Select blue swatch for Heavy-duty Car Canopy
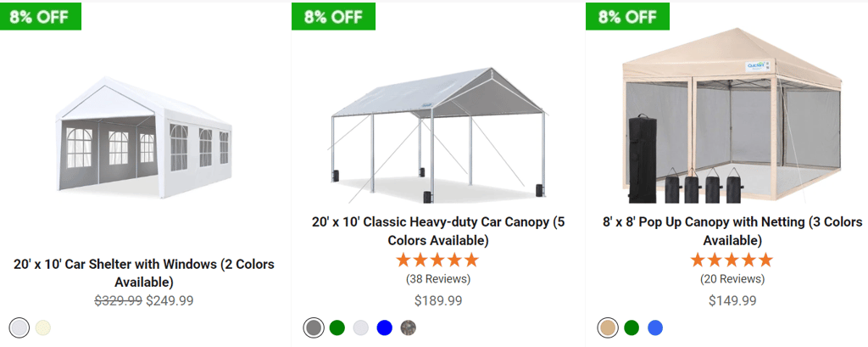Image resolution: width=868 pixels, height=347 pixels. [x=385, y=327]
